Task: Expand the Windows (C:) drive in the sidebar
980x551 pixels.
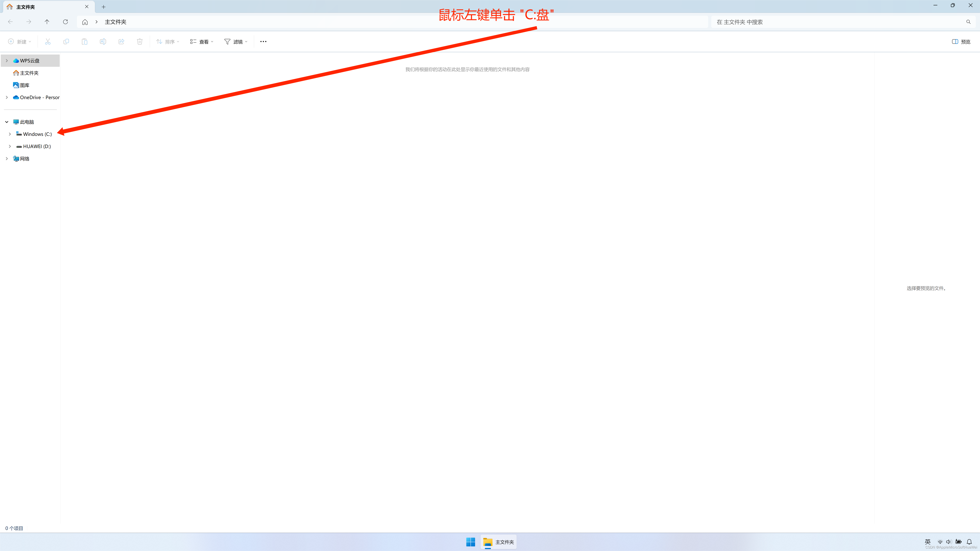Action: coord(10,134)
